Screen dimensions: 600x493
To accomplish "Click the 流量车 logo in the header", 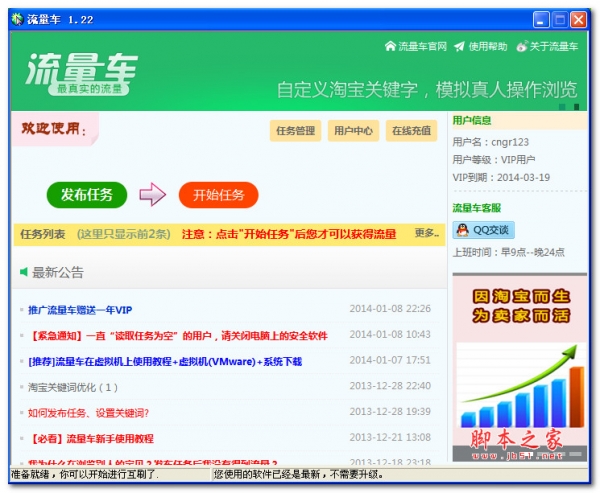I will click(81, 73).
